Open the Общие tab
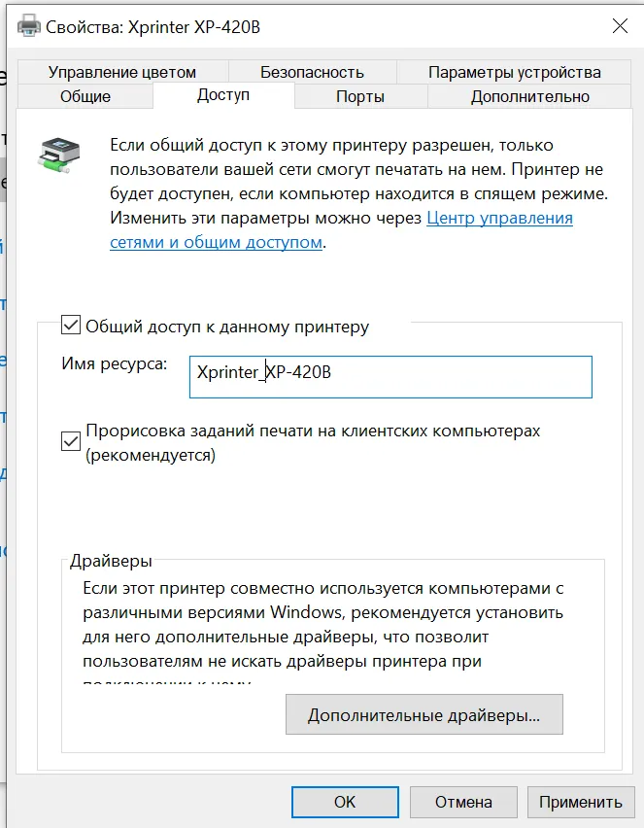Screen dimensions: 644x828 click(x=85, y=96)
